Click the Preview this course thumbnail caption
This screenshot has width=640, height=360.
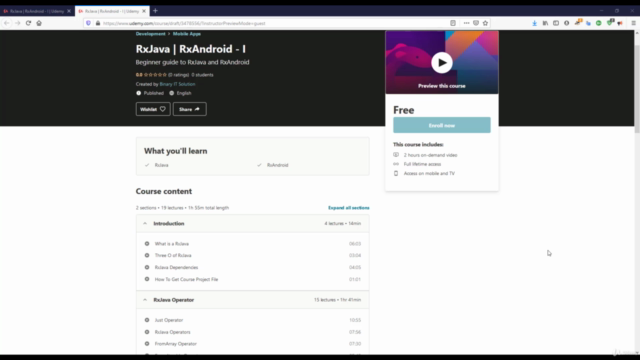pyautogui.click(x=442, y=86)
